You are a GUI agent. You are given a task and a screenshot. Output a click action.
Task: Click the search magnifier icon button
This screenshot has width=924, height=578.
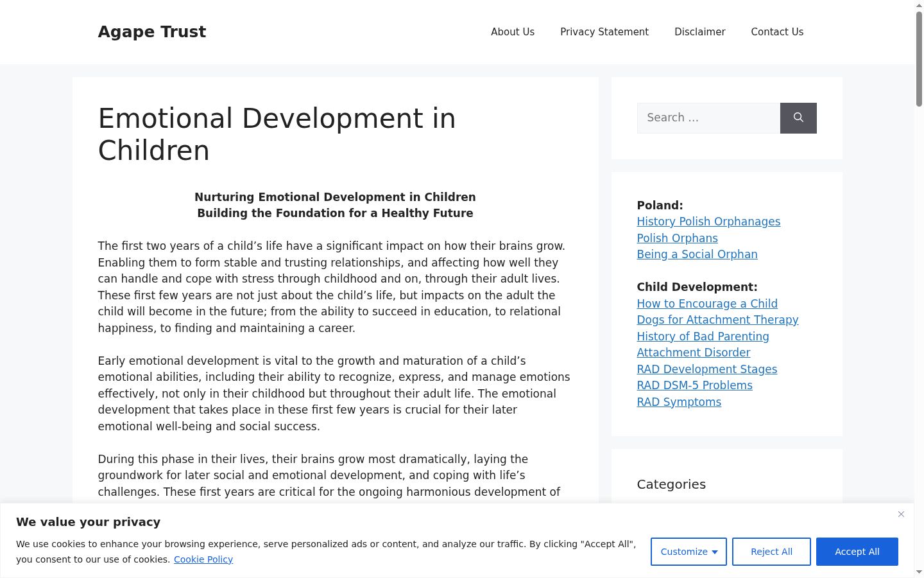(x=798, y=118)
